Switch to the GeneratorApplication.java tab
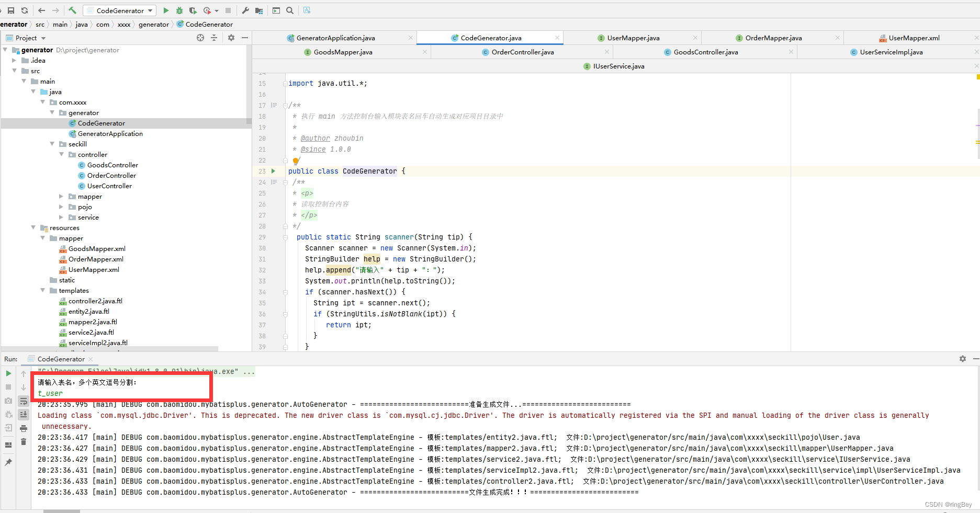This screenshot has height=513, width=980. click(x=335, y=38)
